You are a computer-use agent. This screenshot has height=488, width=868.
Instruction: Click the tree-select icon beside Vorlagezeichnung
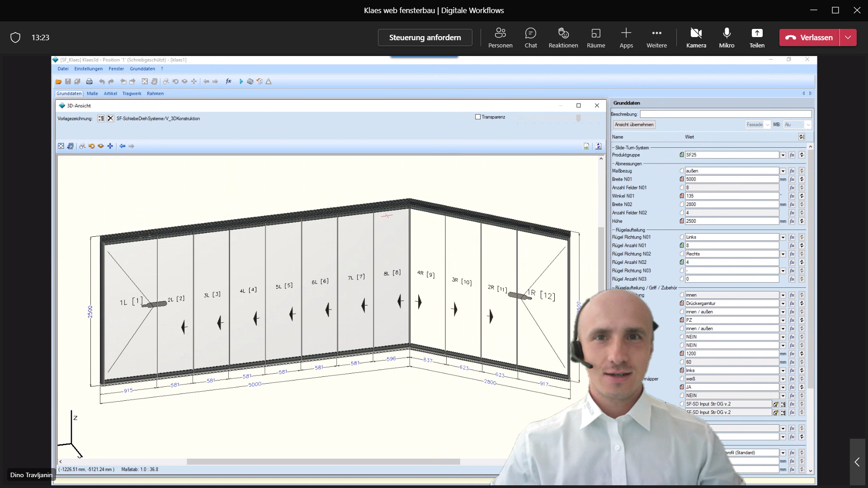(x=101, y=118)
